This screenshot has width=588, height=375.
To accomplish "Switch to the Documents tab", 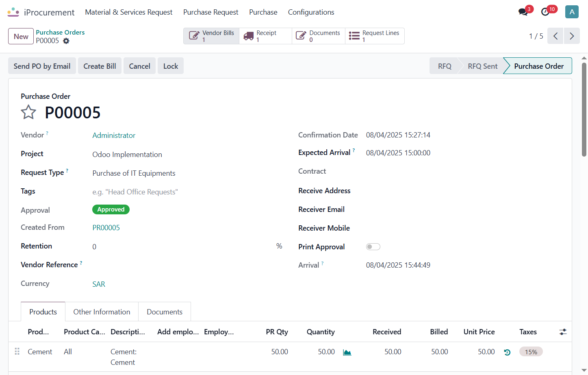I will click(x=165, y=312).
